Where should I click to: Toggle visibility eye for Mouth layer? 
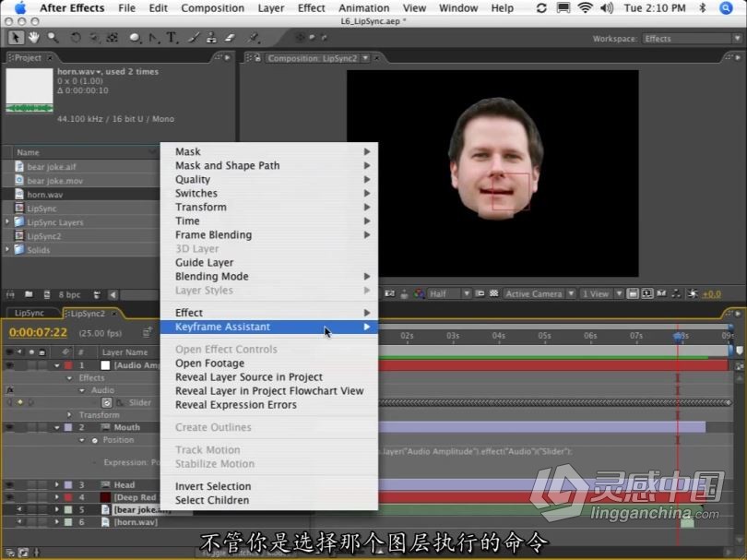9,427
